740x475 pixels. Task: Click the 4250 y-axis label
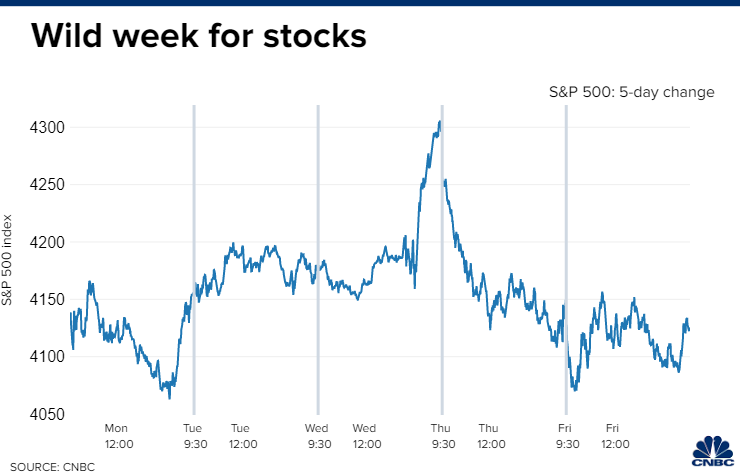[x=47, y=185]
